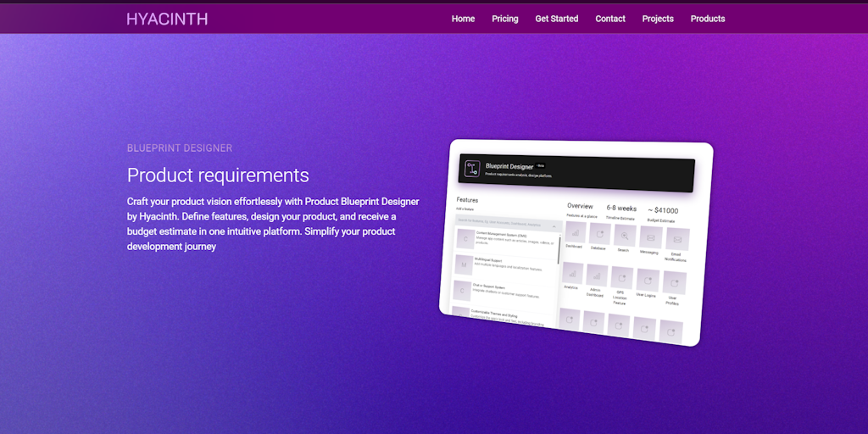The image size is (868, 434).
Task: Click the "Features at a glance" label
Action: pos(581,216)
